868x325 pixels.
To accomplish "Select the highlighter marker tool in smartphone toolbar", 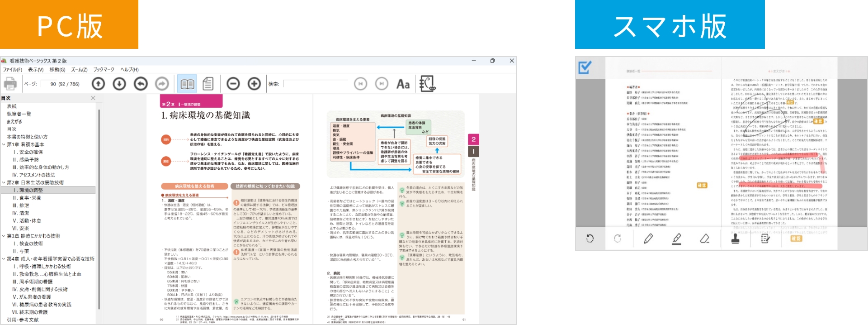I will (x=676, y=239).
